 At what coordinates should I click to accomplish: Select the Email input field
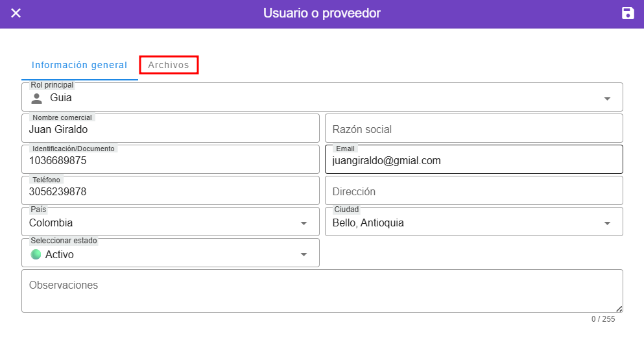(473, 161)
